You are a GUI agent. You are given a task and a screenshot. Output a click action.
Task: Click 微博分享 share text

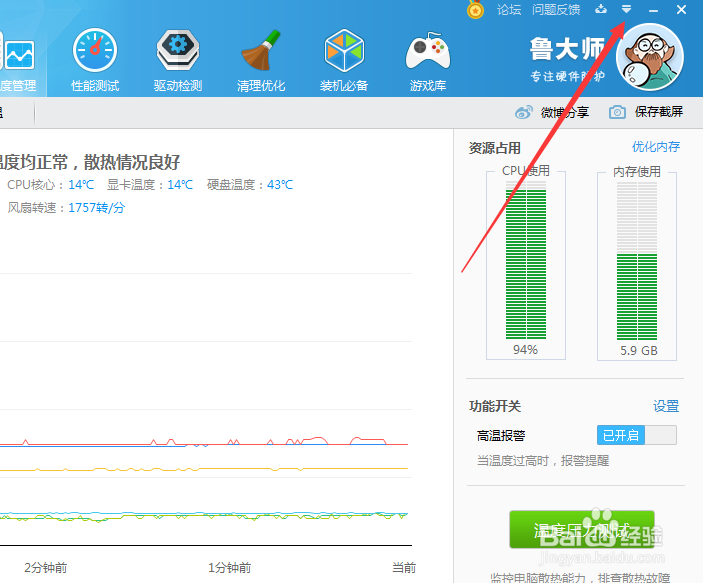[x=565, y=112]
